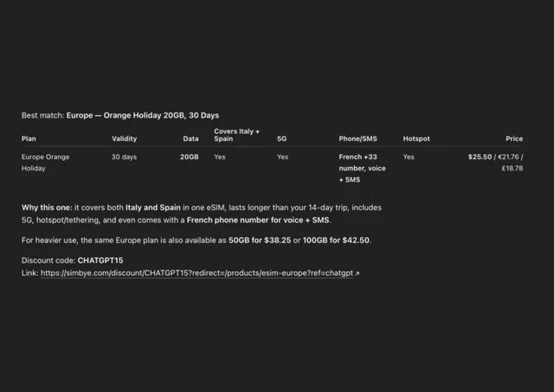
Task: Click the 'Price' column header
Action: pyautogui.click(x=514, y=138)
